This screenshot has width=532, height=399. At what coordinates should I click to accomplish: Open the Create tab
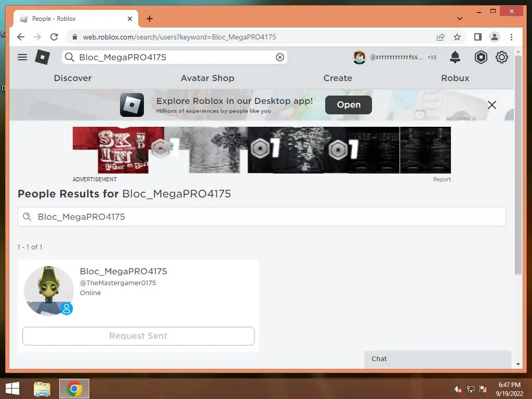tap(338, 78)
